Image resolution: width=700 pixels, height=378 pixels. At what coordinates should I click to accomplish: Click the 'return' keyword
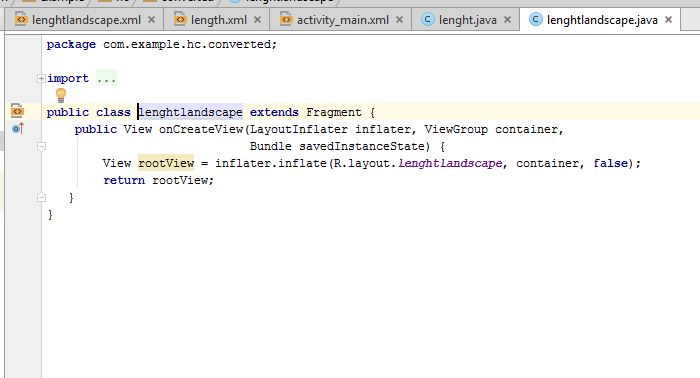click(124, 180)
